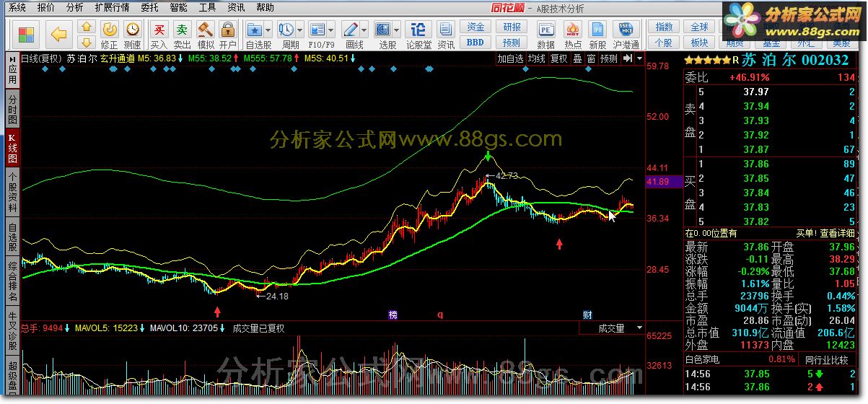The height and width of the screenshot is (404, 868).
Task: Toggle 叠 overlay mode
Action: pos(577,58)
